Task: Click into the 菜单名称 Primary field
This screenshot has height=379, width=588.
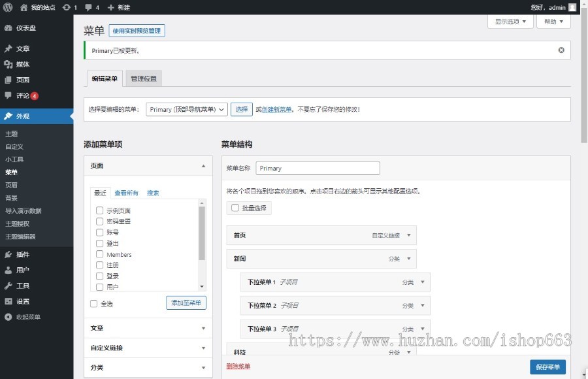Action: (x=318, y=168)
